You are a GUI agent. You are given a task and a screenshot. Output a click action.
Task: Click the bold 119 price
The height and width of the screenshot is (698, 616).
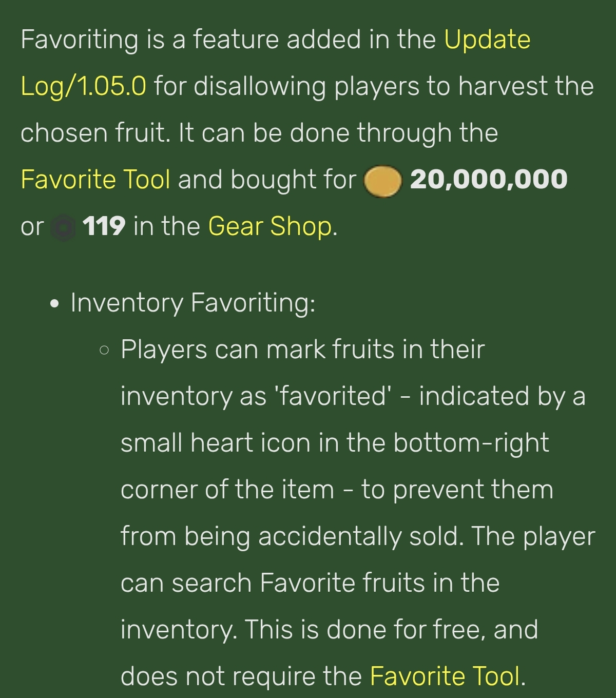(103, 226)
